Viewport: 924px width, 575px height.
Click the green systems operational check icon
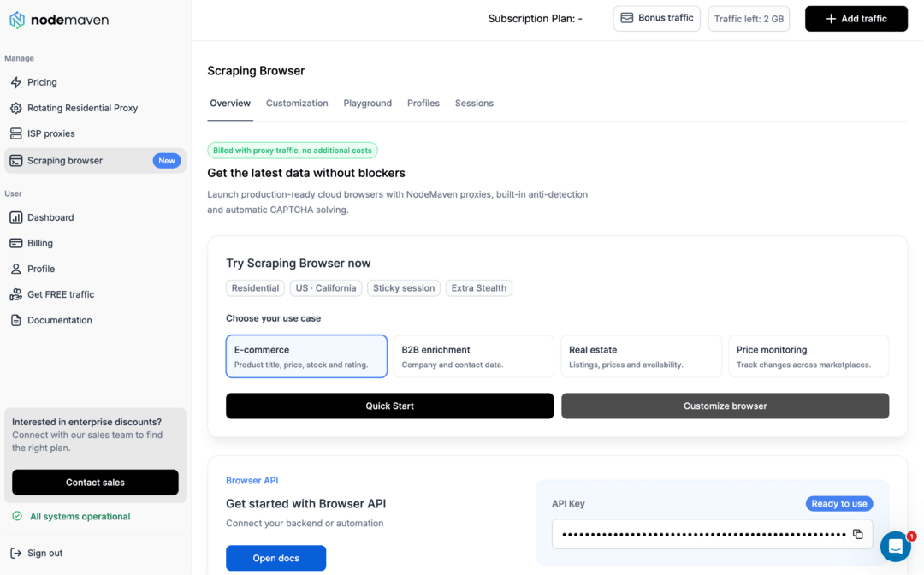(x=17, y=516)
